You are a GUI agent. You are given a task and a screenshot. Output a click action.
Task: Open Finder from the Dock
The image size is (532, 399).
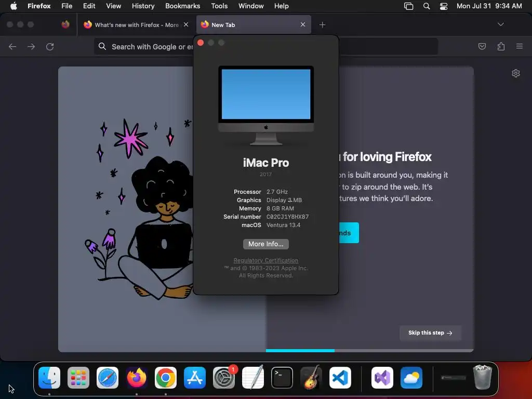49,378
